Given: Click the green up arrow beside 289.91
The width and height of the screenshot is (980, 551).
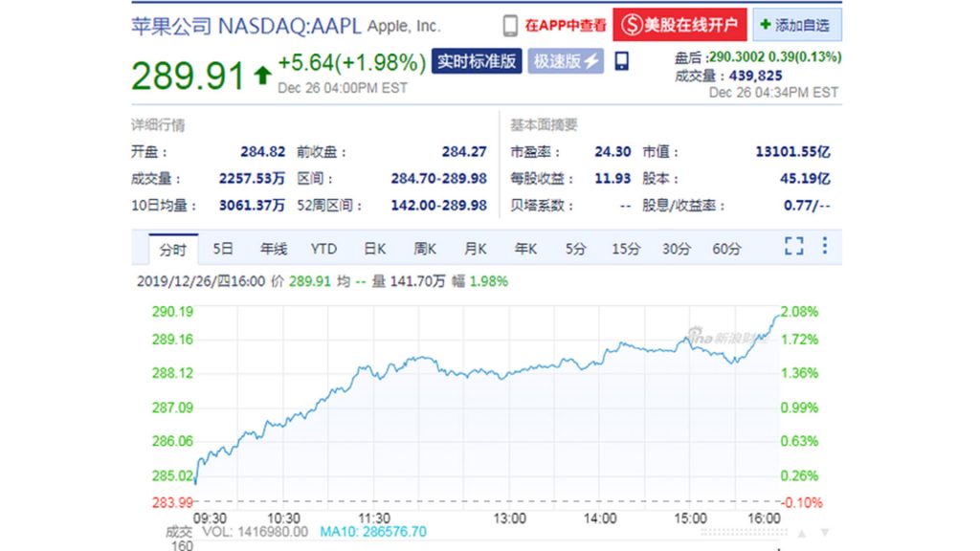Looking at the screenshot, I should click(x=262, y=77).
